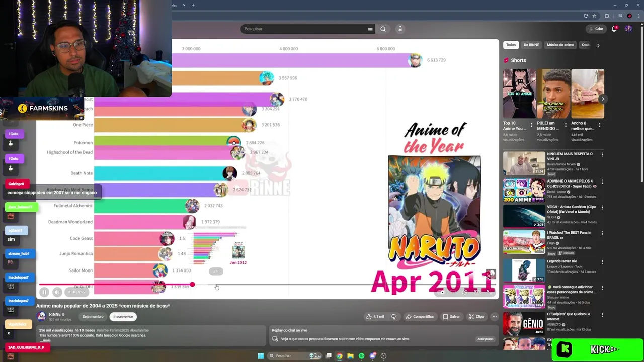
Task: Open the Top 10 Anime short thumbnail
Action: tap(519, 94)
